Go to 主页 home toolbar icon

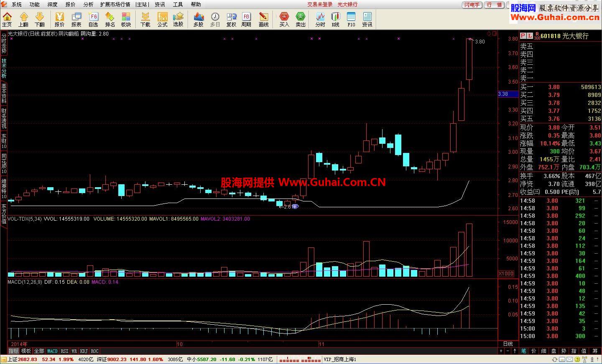pos(7,19)
